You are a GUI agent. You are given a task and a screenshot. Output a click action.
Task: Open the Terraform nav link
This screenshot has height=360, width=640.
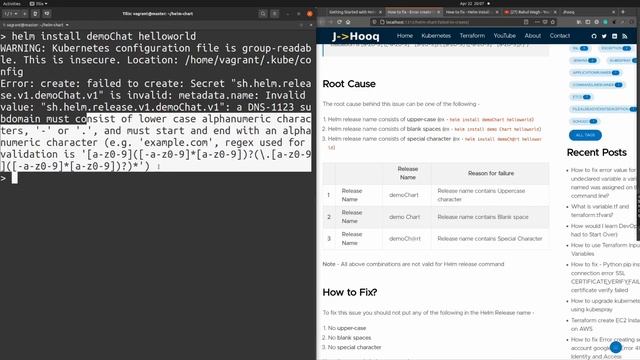click(x=472, y=36)
